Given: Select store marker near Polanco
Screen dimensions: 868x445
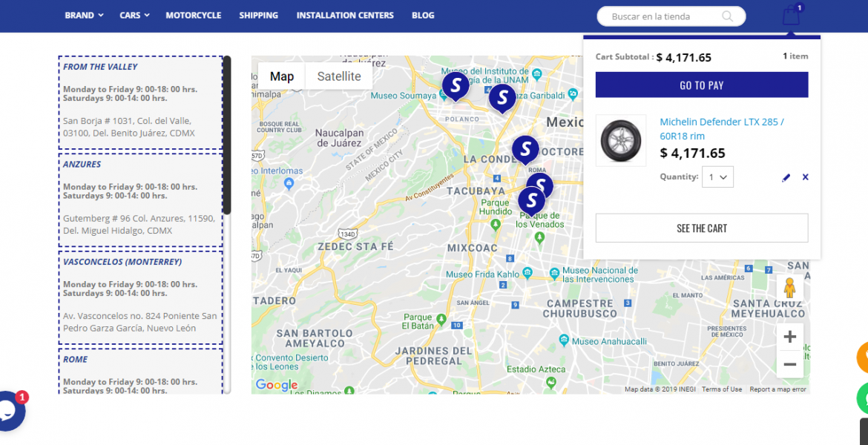Looking at the screenshot, I should 456,85.
